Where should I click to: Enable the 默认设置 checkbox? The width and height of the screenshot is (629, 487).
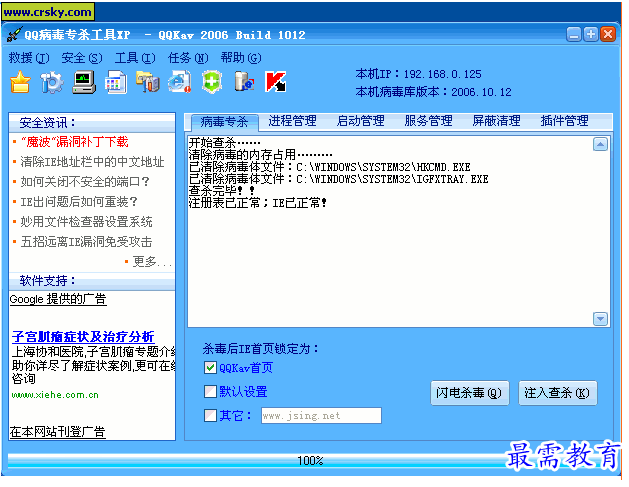click(x=210, y=392)
